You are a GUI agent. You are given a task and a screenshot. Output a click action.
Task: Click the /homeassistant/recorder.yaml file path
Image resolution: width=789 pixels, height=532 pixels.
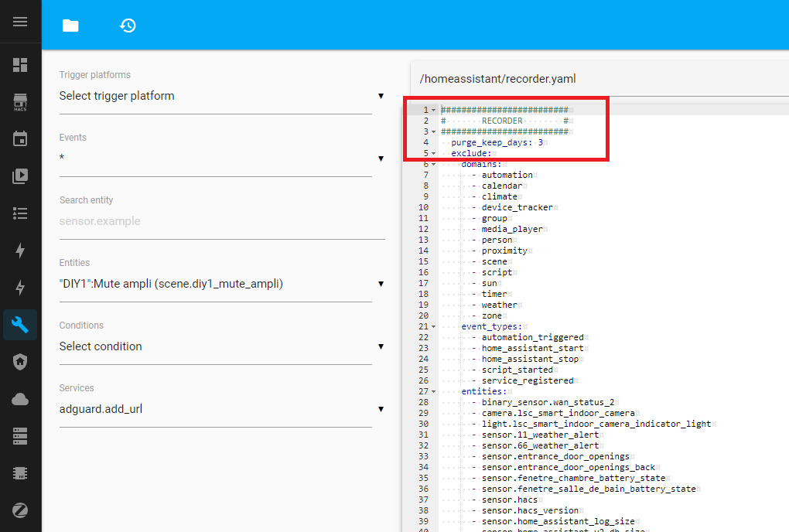pos(497,79)
